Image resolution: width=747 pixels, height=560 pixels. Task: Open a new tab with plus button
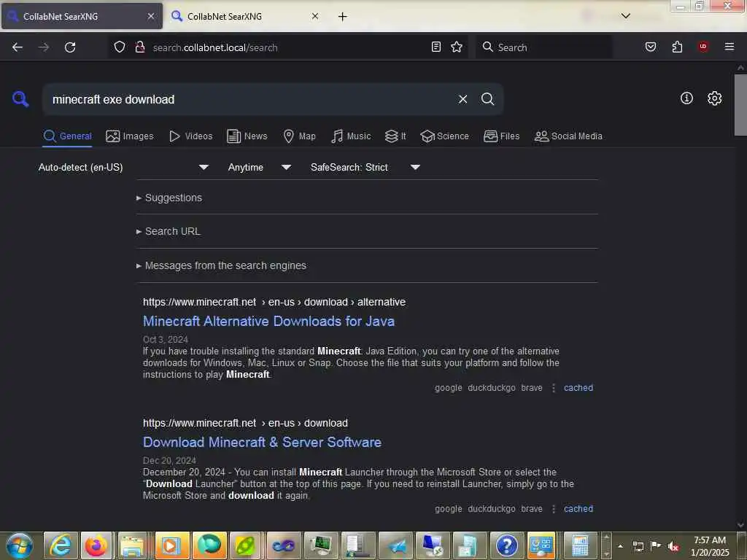[x=343, y=17]
